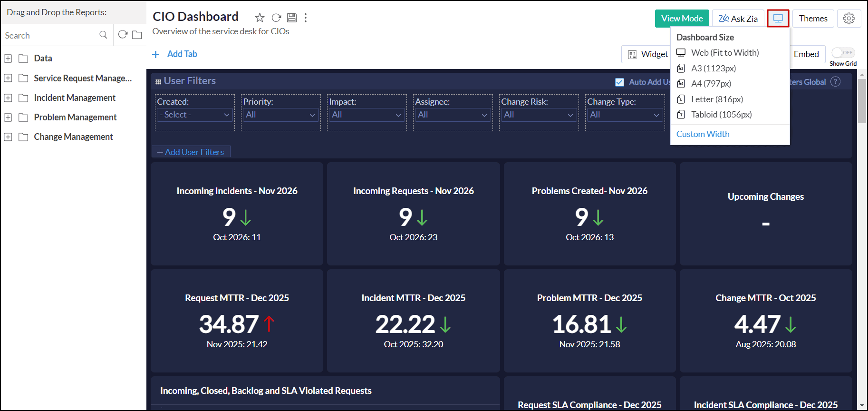
Task: Click the Add Tab button
Action: coord(175,54)
